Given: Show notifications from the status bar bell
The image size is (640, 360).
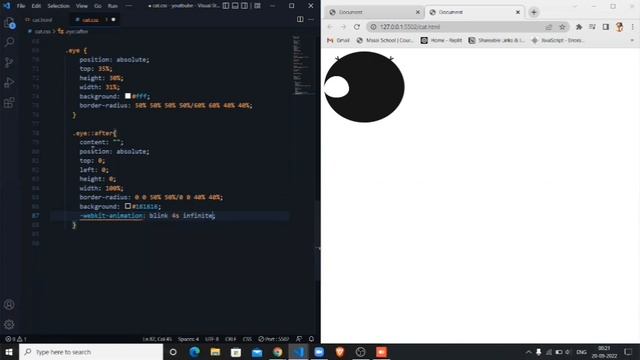Looking at the screenshot, I should [x=311, y=339].
